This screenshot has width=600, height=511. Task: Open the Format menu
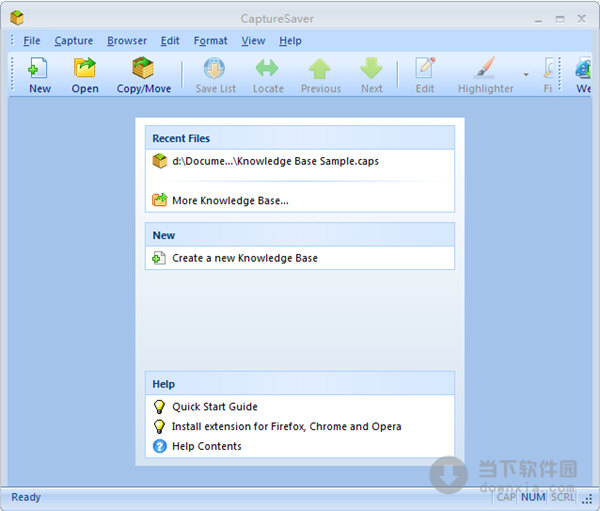point(210,41)
